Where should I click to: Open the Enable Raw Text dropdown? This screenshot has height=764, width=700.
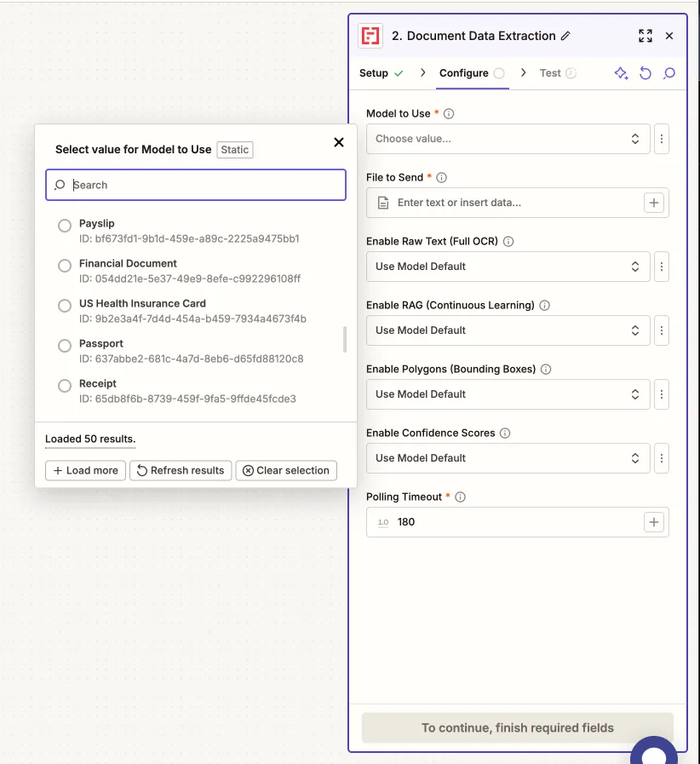(x=508, y=266)
